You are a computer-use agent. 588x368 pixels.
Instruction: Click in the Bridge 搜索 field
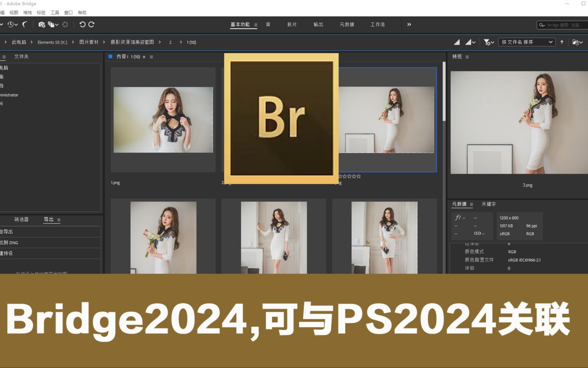pos(565,25)
